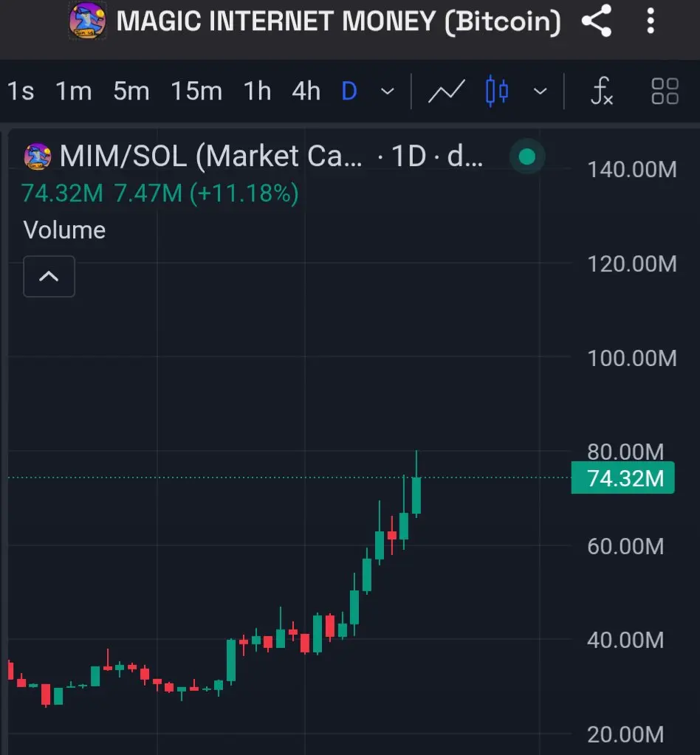
Task: Click the latest green candle near 74M
Action: coord(416,495)
